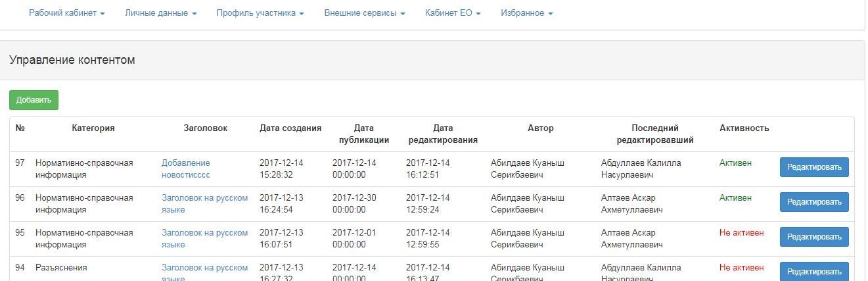This screenshot has width=868, height=281.
Task: Click the Активность column header
Action: [x=744, y=128]
